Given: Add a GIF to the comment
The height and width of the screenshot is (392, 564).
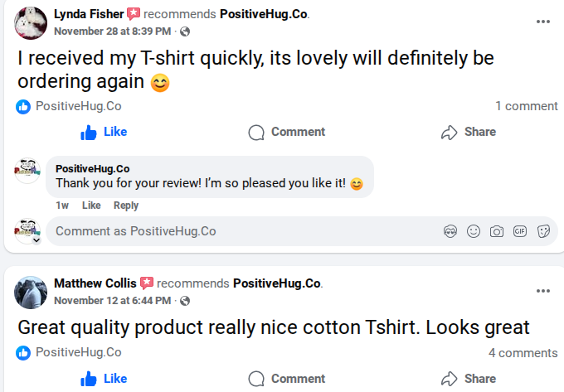Looking at the screenshot, I should pyautogui.click(x=520, y=231).
